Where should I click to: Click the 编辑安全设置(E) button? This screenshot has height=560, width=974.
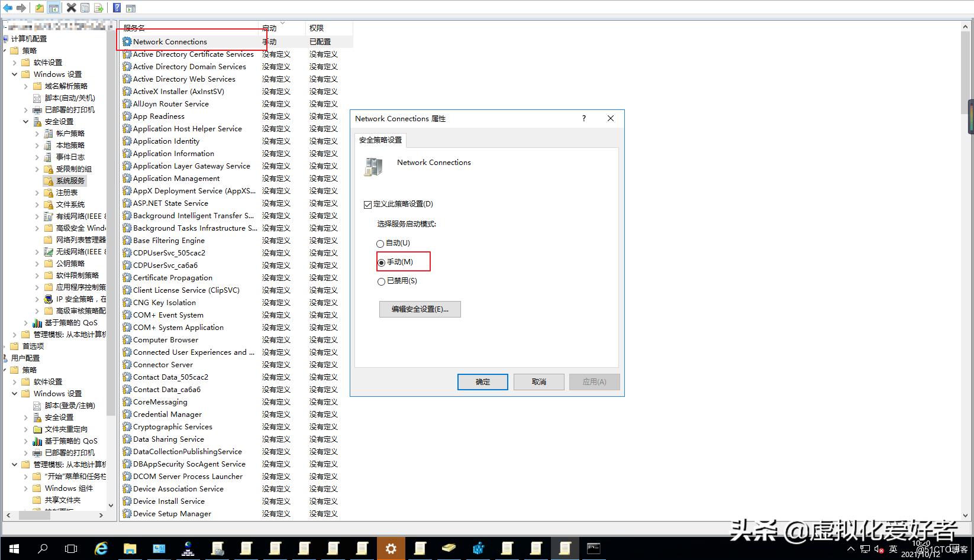click(x=420, y=309)
